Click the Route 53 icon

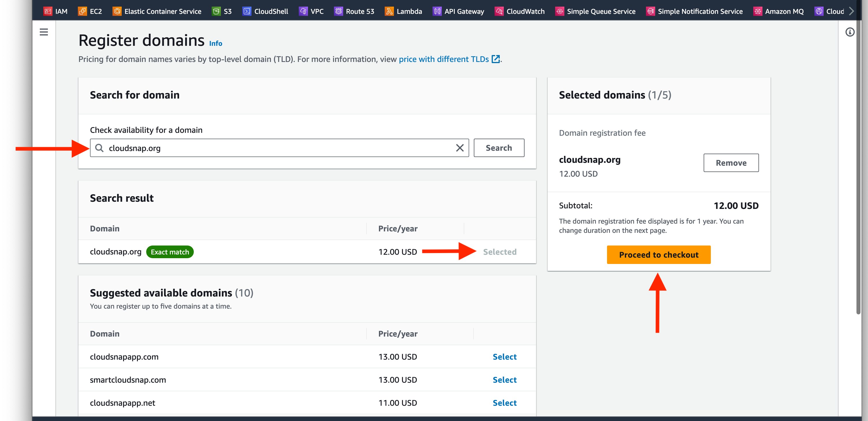coord(338,11)
